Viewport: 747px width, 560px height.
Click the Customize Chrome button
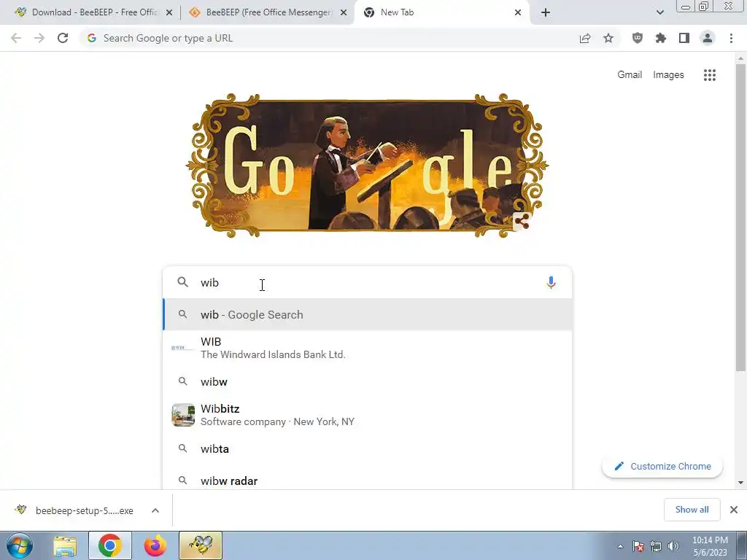coord(662,466)
